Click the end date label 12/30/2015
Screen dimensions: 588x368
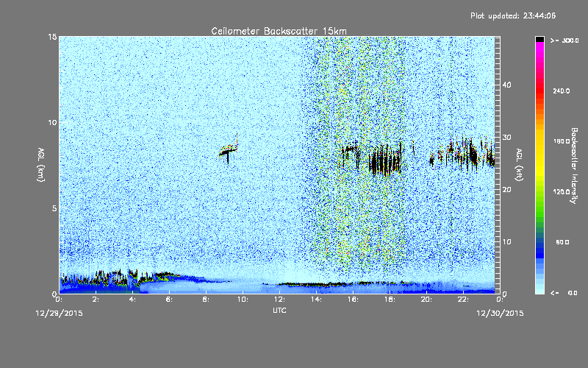(x=500, y=314)
